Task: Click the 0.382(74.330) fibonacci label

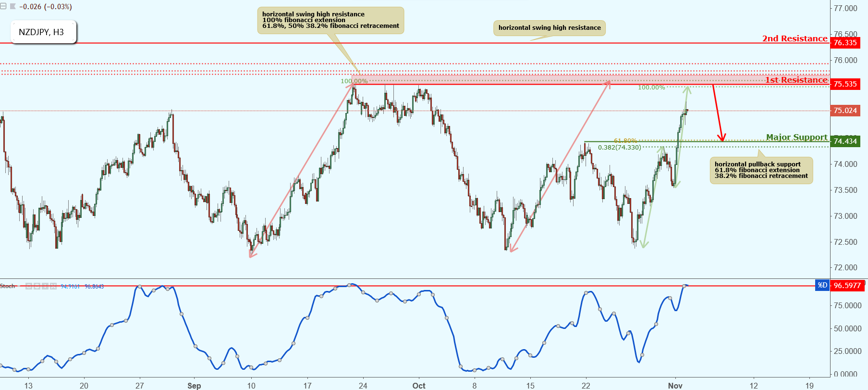Action: [619, 147]
